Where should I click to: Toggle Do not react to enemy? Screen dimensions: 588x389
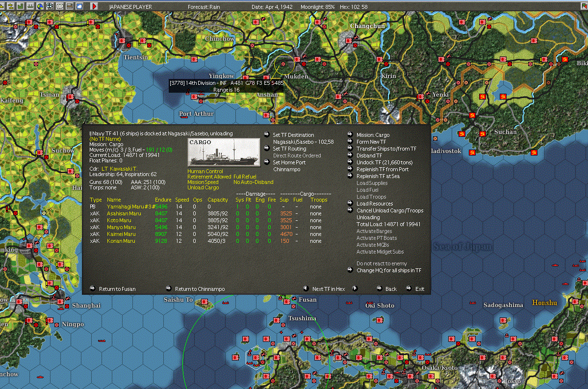[382, 264]
